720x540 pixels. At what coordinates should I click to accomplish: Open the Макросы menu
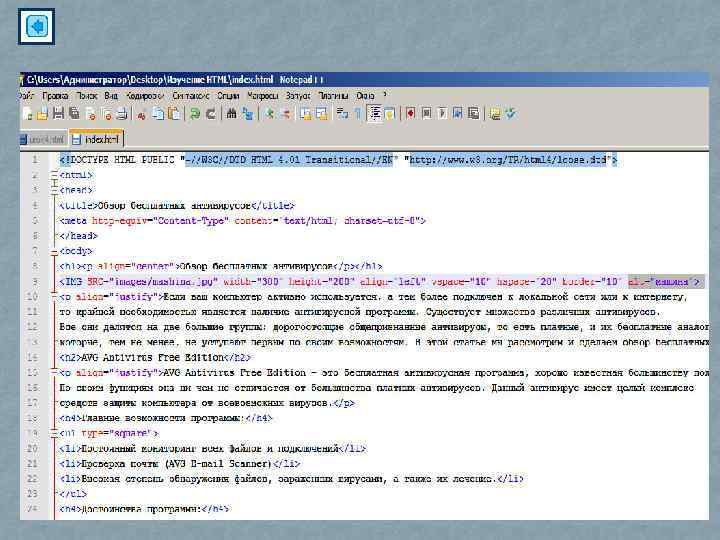[263, 96]
